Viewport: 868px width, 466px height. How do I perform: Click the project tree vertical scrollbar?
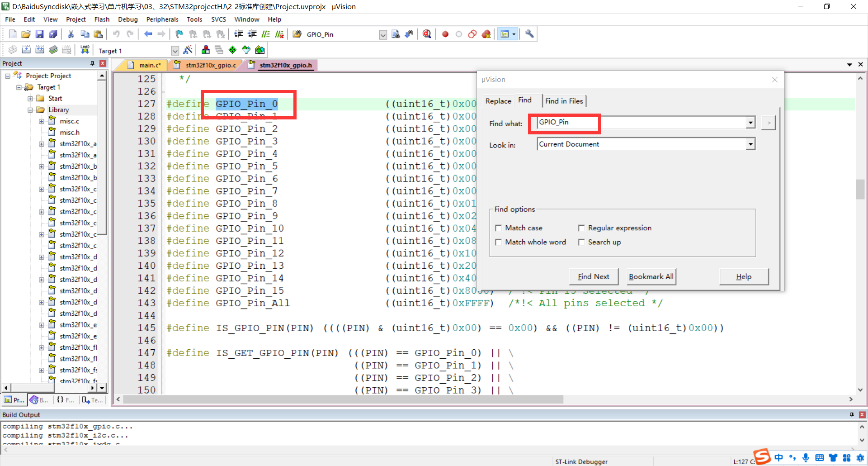tap(102, 157)
